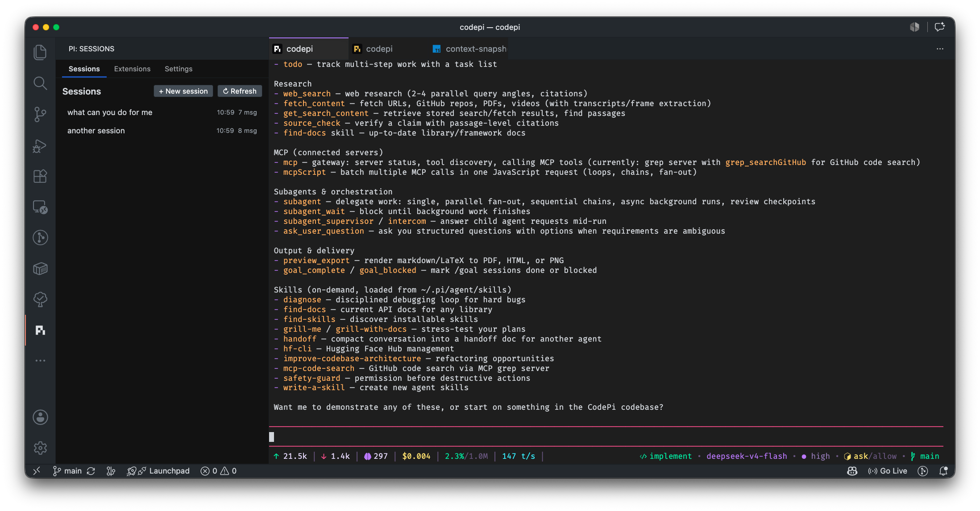
Task: Click 'PI: SESSIONS' panel title
Action: (x=91, y=49)
